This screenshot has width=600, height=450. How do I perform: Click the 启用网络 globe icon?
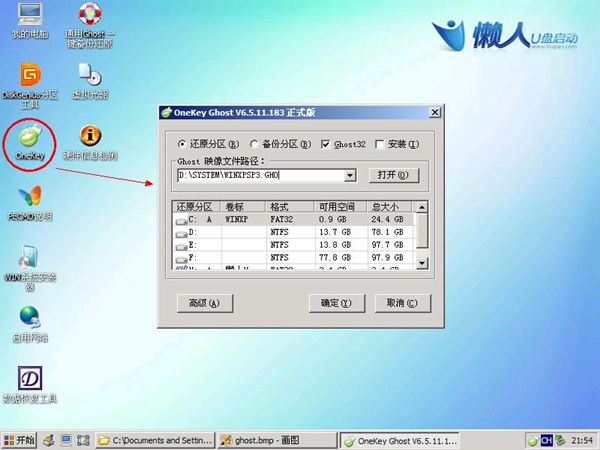(30, 324)
